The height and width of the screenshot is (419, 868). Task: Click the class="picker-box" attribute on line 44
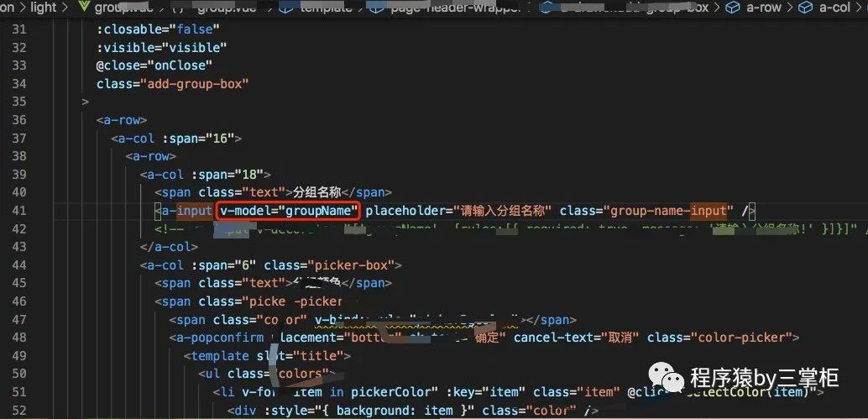click(x=329, y=265)
